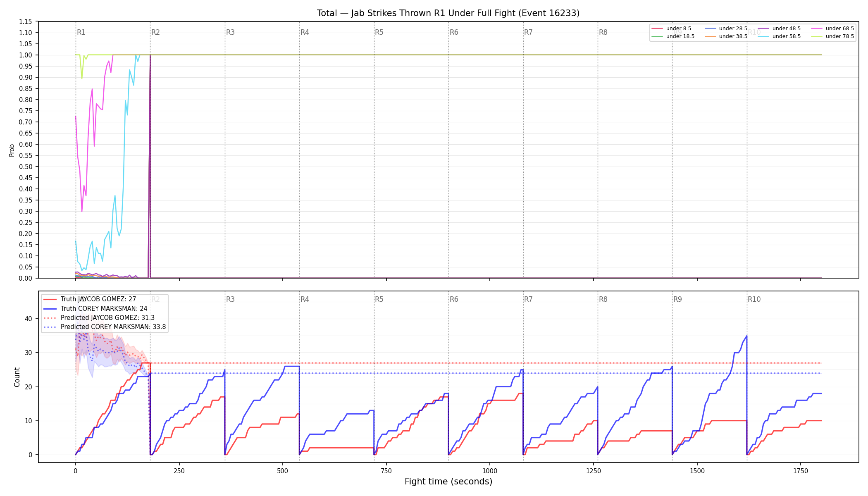Select the 'under 78.5' legend label
868x496 pixels.
840,36
